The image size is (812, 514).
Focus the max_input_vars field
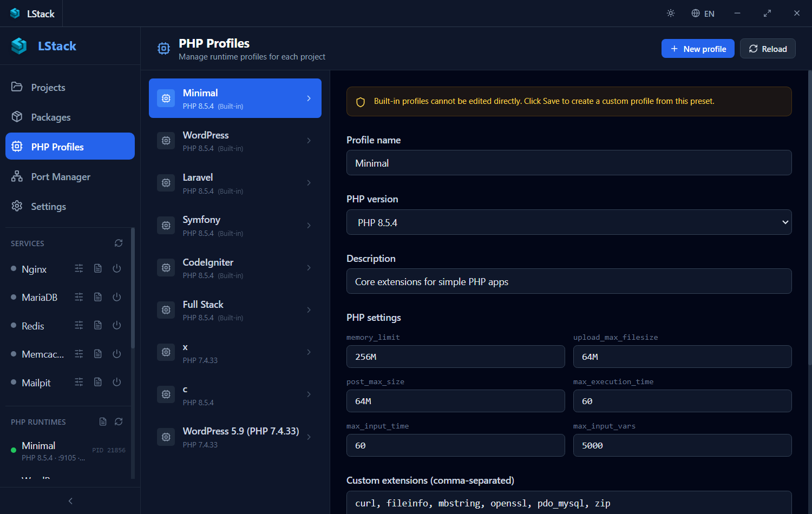[683, 445]
